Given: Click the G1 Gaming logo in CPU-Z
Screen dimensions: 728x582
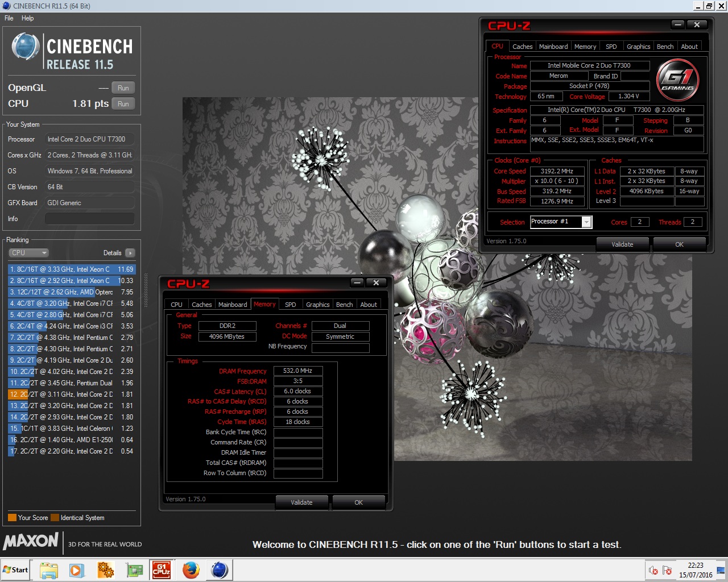Looking at the screenshot, I should pos(677,80).
